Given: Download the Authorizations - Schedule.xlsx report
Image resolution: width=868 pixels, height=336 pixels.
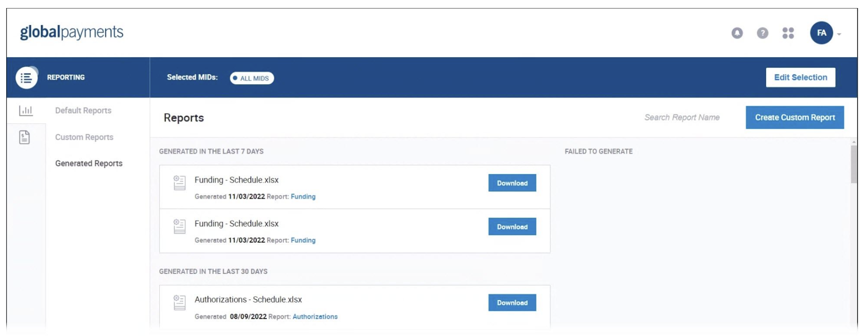Looking at the screenshot, I should tap(512, 303).
